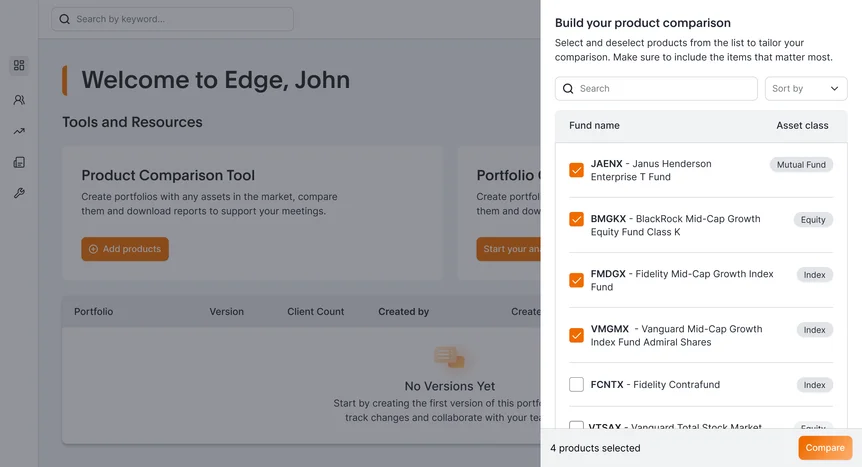Open the wrench tools icon in sidebar
862x467 pixels.
19,193
